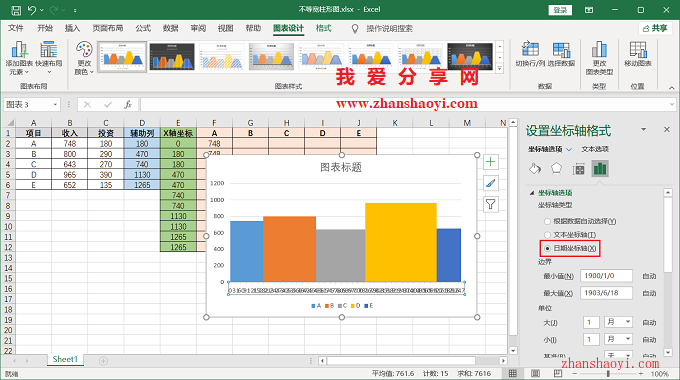Image resolution: width=680 pixels, height=380 pixels.
Task: Click the Change Chart Type icon
Action: [599, 49]
